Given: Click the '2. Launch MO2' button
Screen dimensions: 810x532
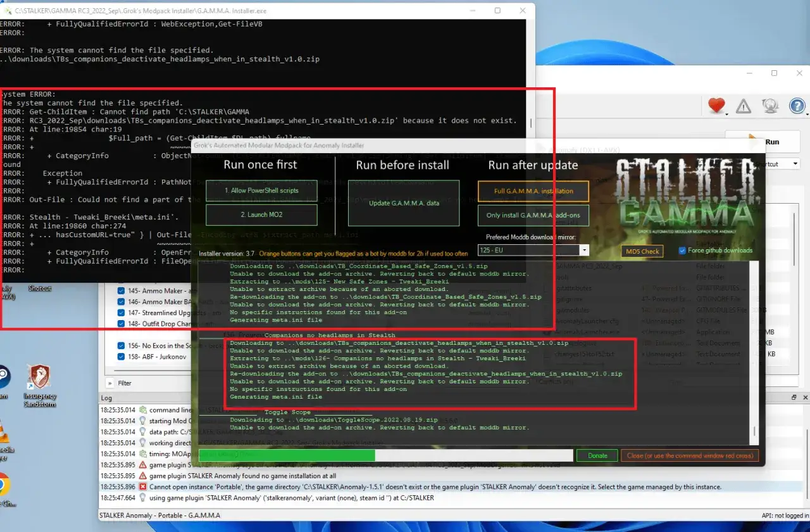Looking at the screenshot, I should coord(261,214).
